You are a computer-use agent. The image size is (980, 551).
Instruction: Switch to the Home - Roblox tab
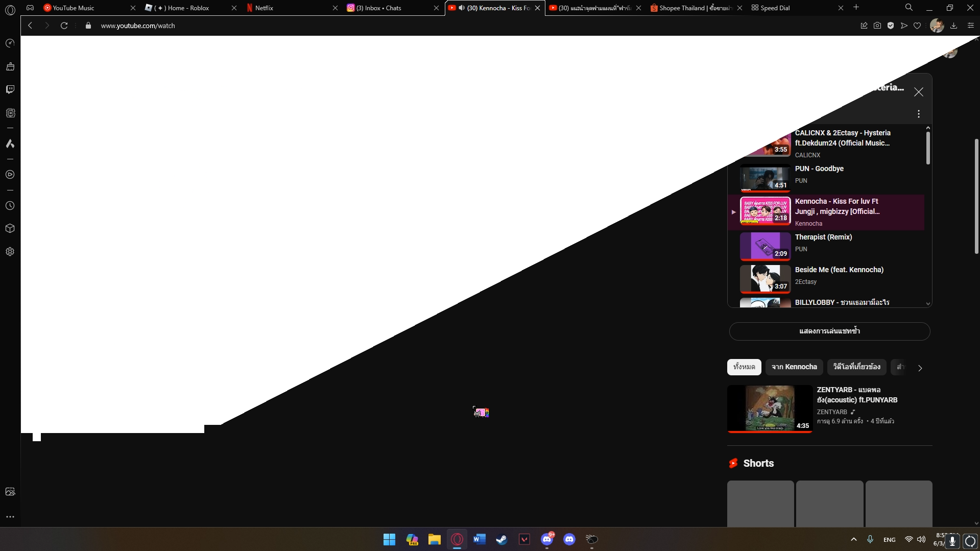click(189, 8)
